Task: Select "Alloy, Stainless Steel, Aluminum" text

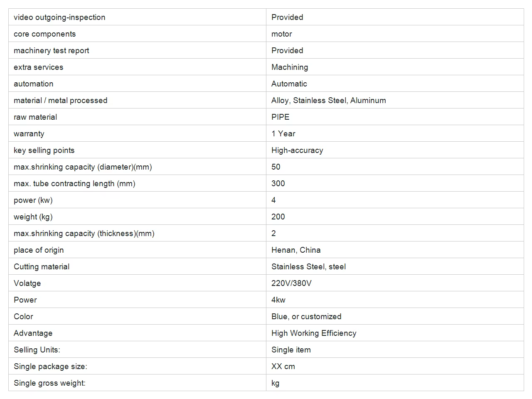Action: coord(329,100)
